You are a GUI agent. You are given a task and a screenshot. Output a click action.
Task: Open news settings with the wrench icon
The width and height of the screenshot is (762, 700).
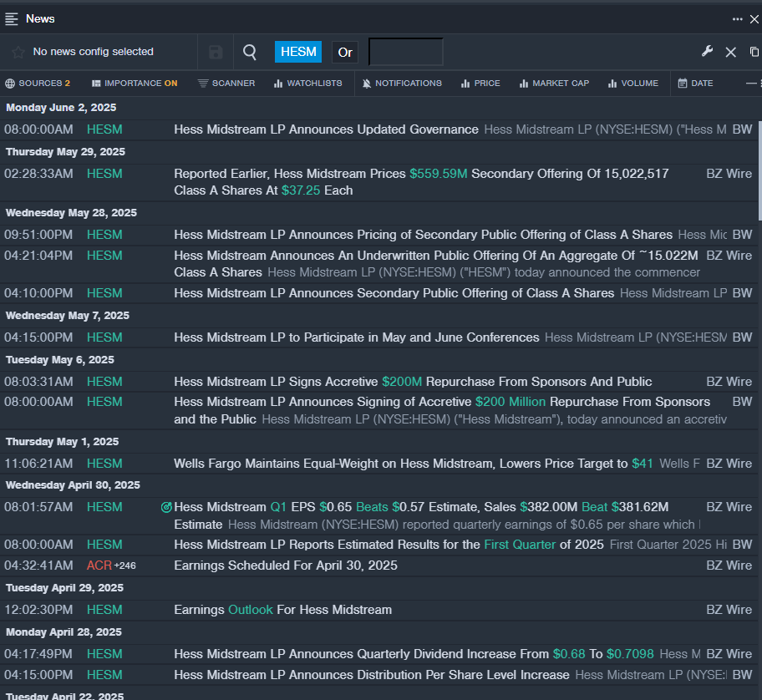click(x=707, y=52)
